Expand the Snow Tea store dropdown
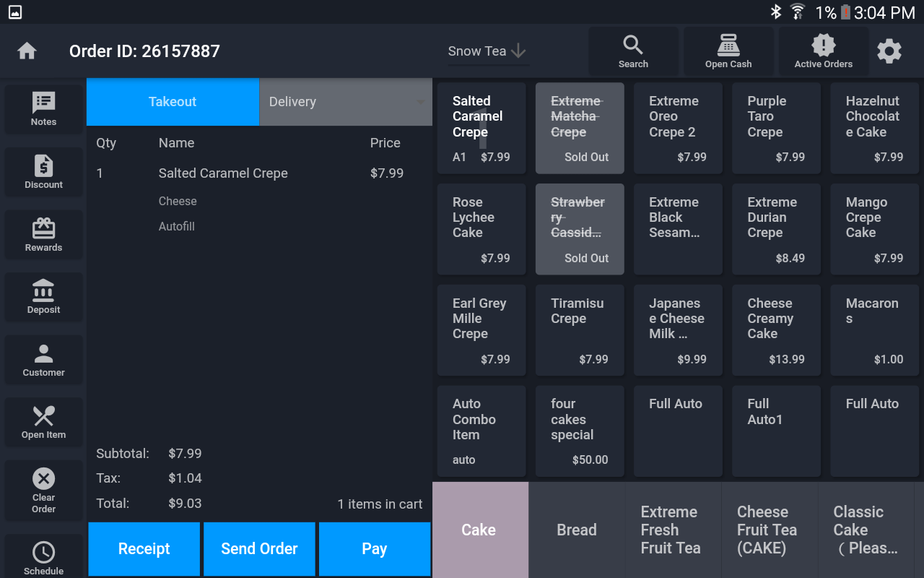Screen dimensions: 924x578 [x=487, y=51]
